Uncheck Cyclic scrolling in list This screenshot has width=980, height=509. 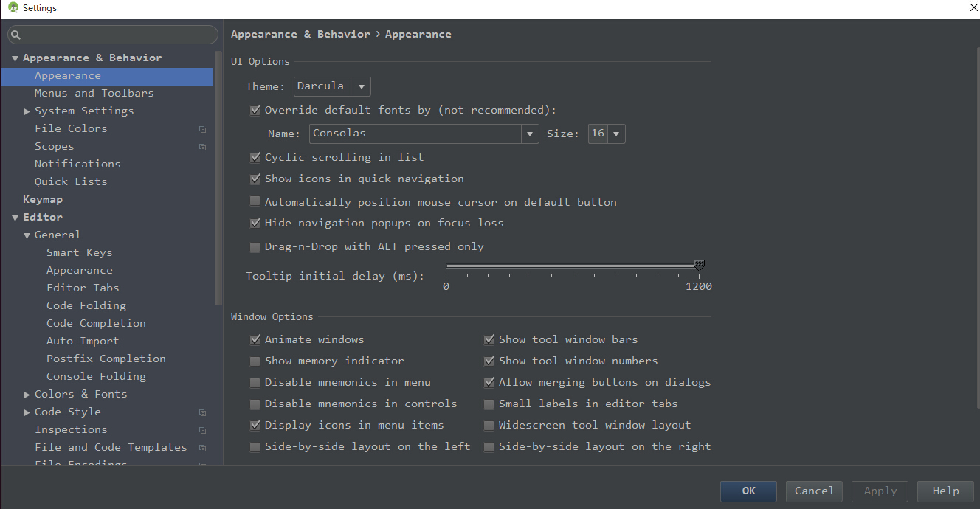pos(255,157)
